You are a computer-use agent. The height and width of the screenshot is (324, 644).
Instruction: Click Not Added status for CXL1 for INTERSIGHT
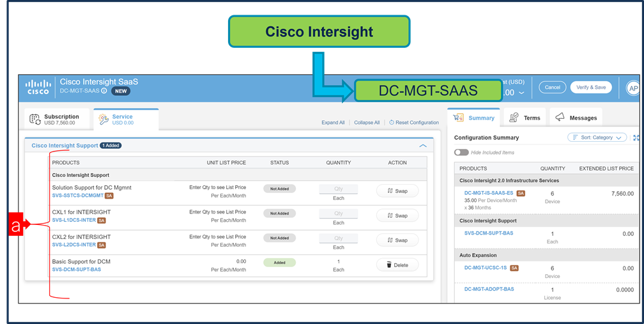pos(279,213)
